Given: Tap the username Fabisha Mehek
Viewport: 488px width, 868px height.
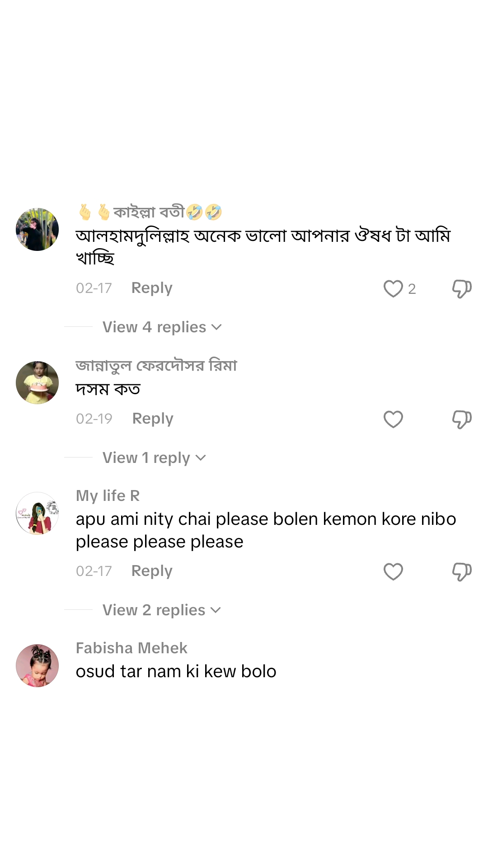Looking at the screenshot, I should point(131,648).
